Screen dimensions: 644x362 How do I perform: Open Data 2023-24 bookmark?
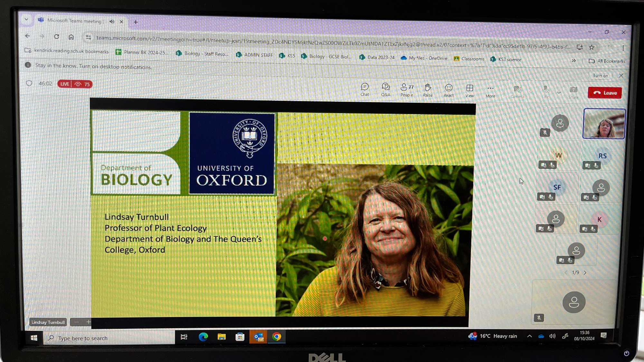377,57
